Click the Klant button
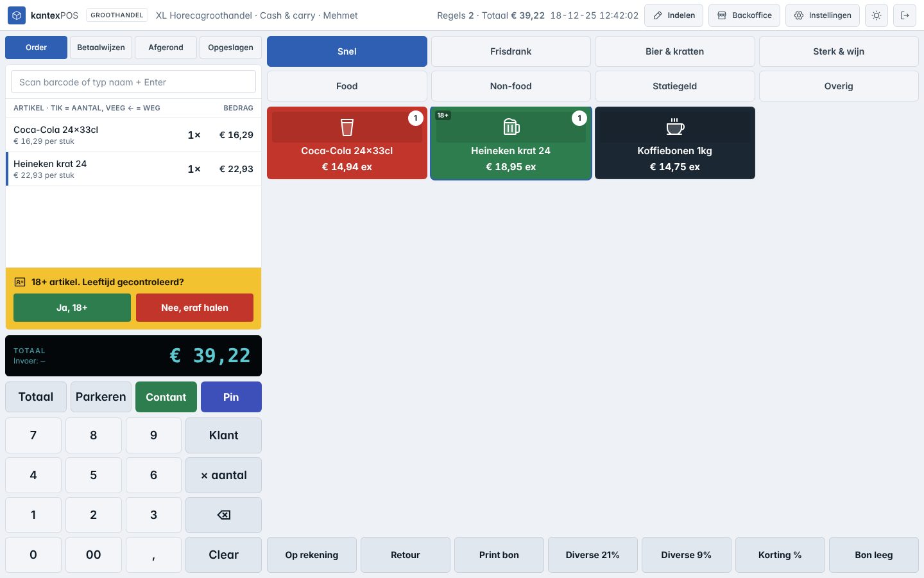924x578 pixels. (223, 435)
